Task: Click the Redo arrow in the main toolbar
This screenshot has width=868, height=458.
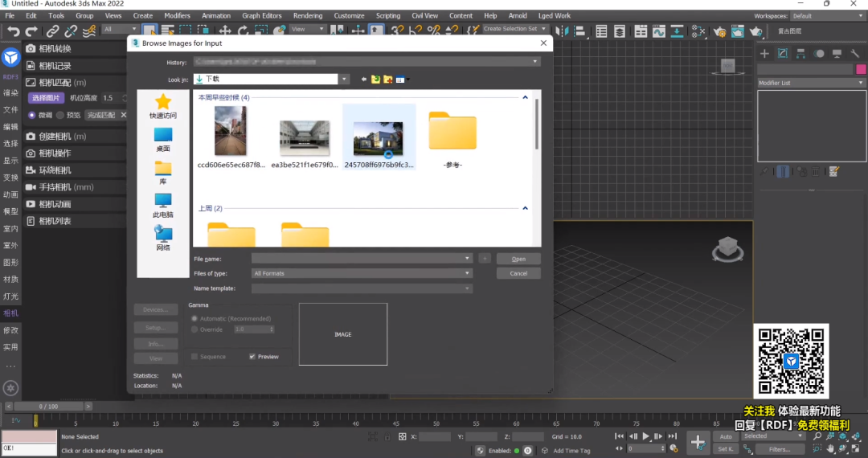Action: point(31,31)
